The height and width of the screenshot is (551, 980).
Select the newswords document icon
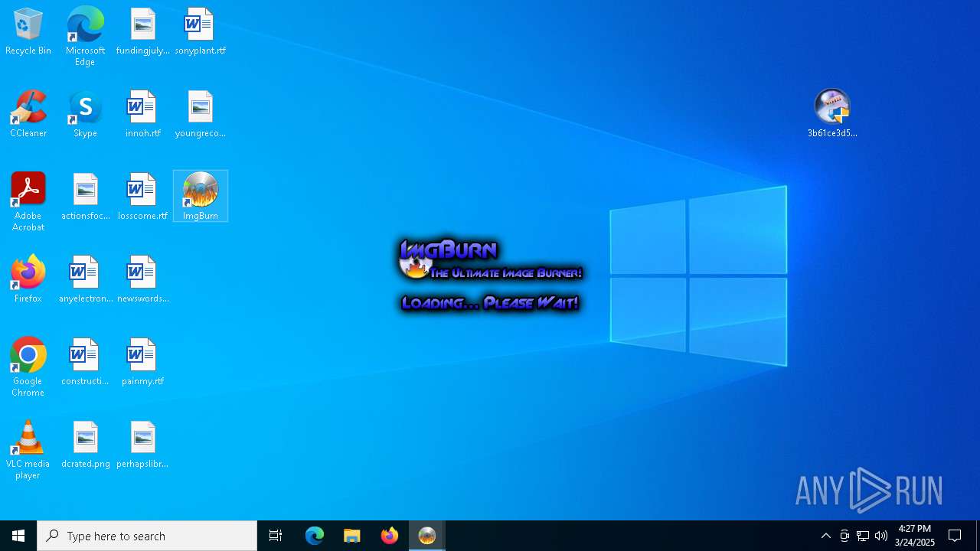click(x=142, y=280)
